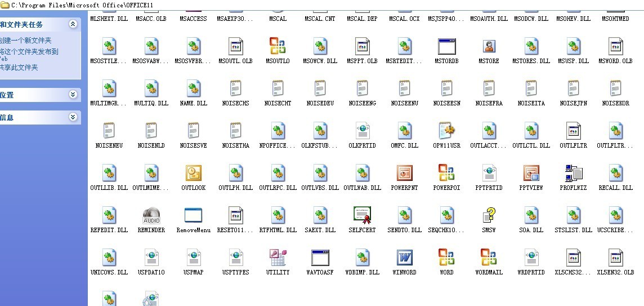Select the PPTVIEW viewer icon

point(531,173)
